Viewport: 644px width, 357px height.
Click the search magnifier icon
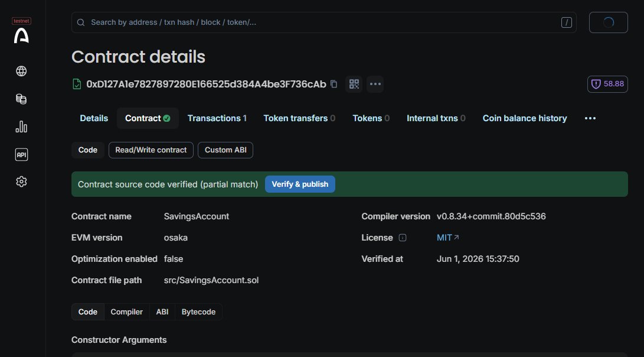coord(81,22)
